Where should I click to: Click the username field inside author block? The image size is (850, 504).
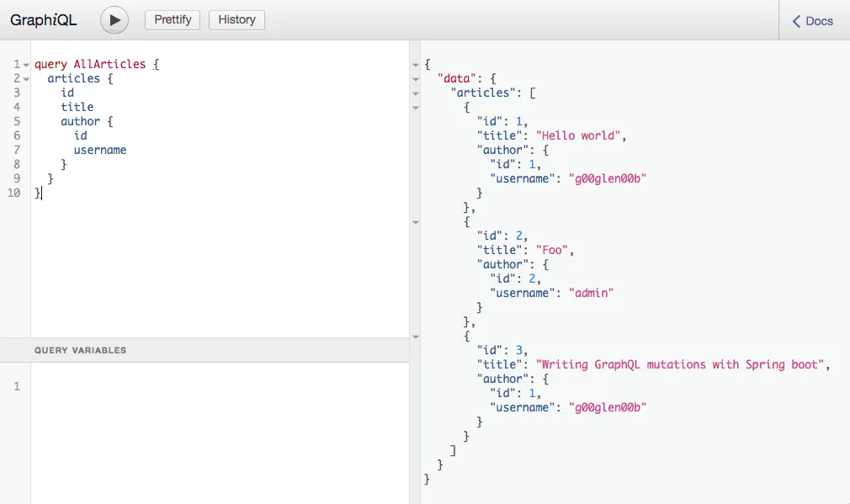99,150
